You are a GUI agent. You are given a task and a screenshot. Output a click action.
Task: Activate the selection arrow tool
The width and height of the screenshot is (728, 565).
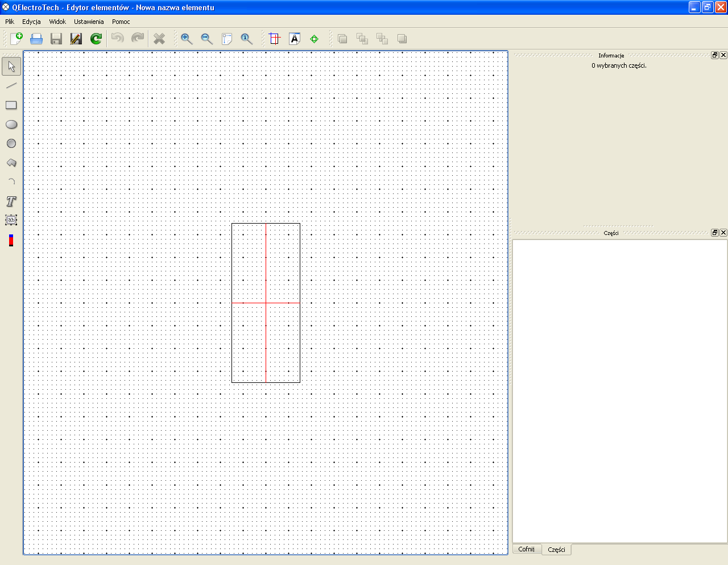11,67
